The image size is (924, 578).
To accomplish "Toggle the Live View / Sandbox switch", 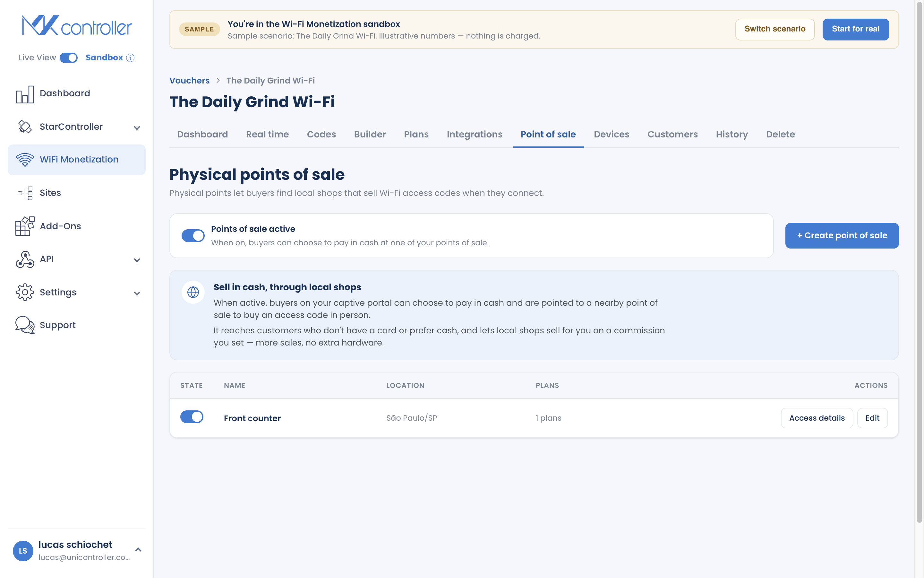I will [69, 58].
